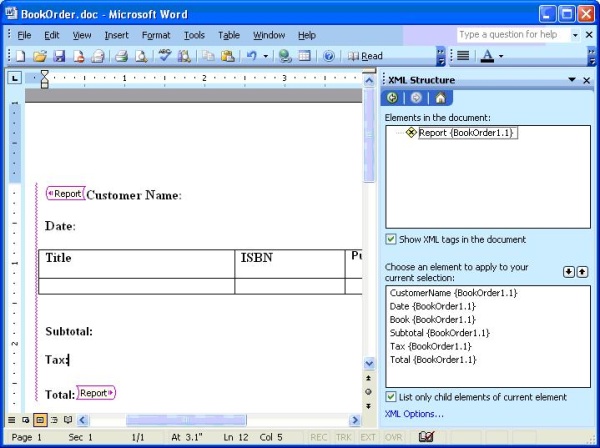Toggle REC macro recording status indicator
Image resolution: width=600 pixels, height=448 pixels.
pos(318,437)
